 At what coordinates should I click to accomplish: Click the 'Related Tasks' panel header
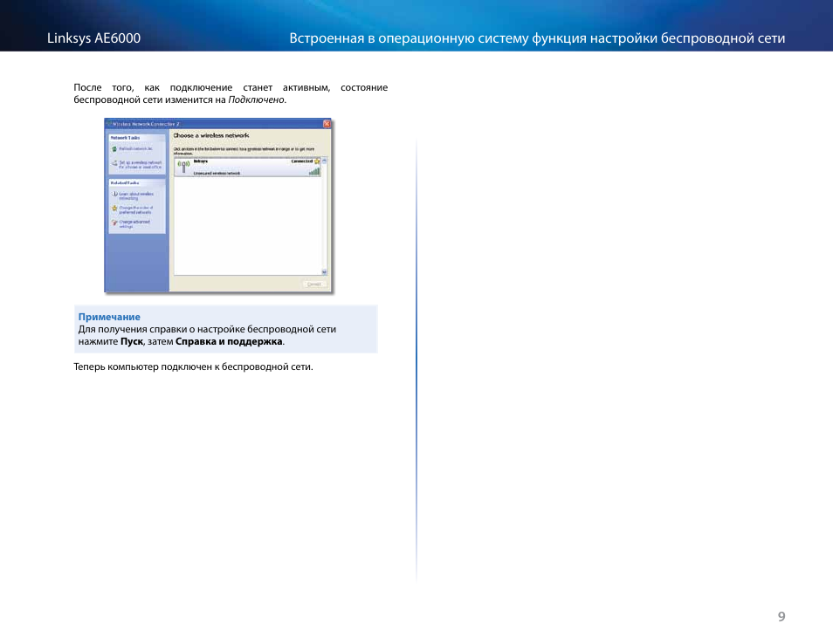137,182
